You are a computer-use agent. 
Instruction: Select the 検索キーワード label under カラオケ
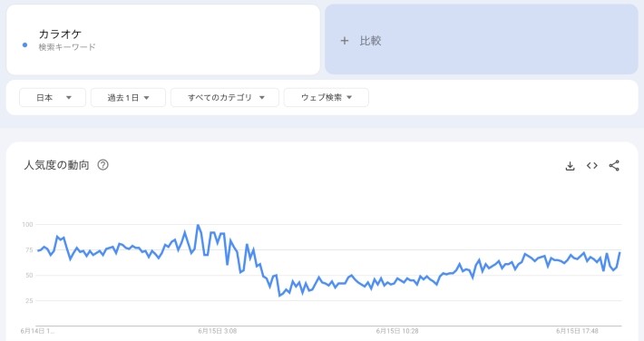67,47
